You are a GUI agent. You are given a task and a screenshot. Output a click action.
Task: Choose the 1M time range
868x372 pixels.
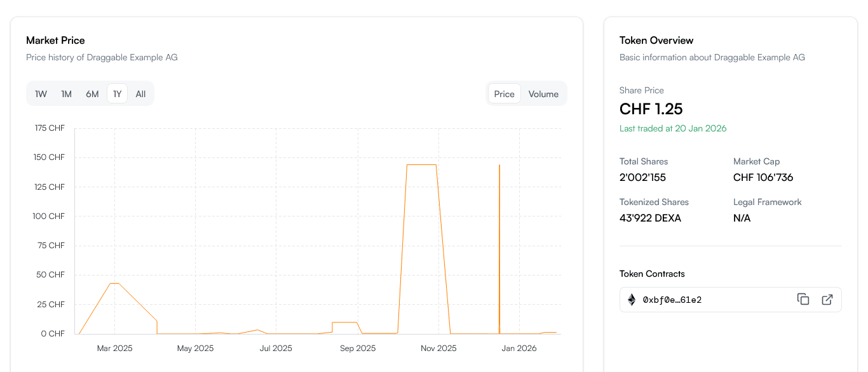67,94
